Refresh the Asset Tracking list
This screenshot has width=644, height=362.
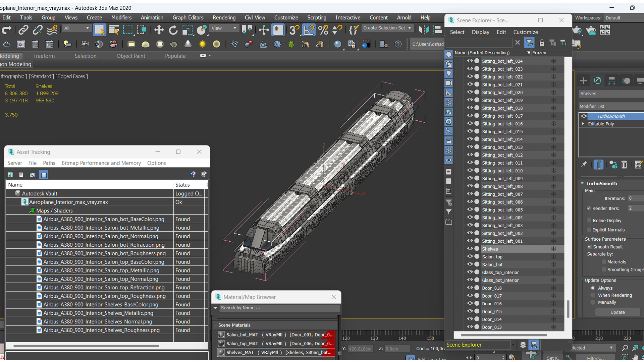[x=10, y=175]
